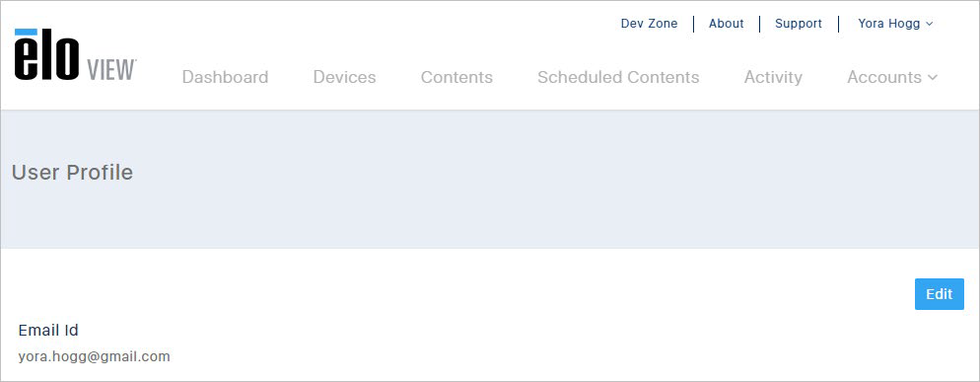Image resolution: width=980 pixels, height=382 pixels.
Task: Click the chevron next to Yora Hogg
Action: click(929, 24)
